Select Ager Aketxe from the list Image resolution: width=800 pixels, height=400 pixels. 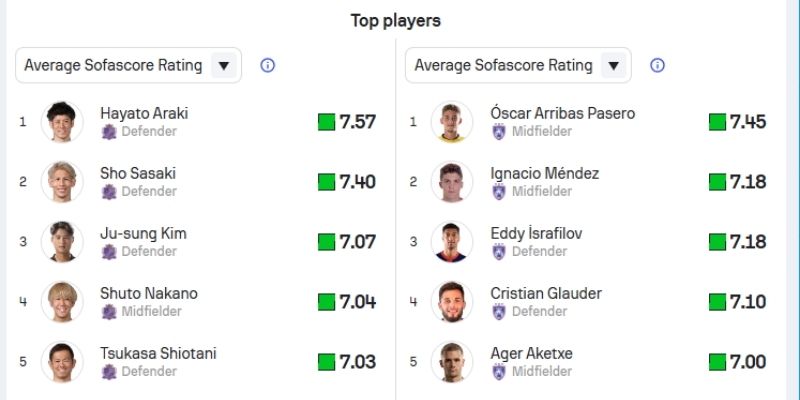click(531, 353)
